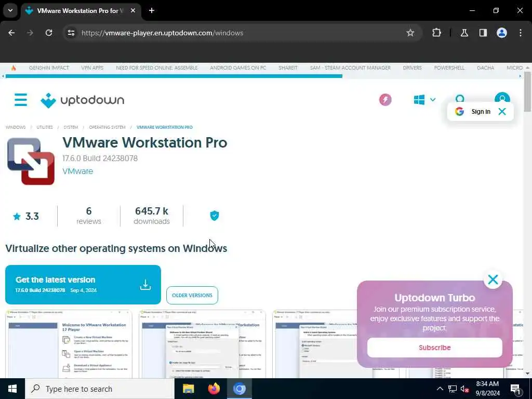This screenshot has width=532, height=399.
Task: Open the network tray icon
Action: point(453,389)
